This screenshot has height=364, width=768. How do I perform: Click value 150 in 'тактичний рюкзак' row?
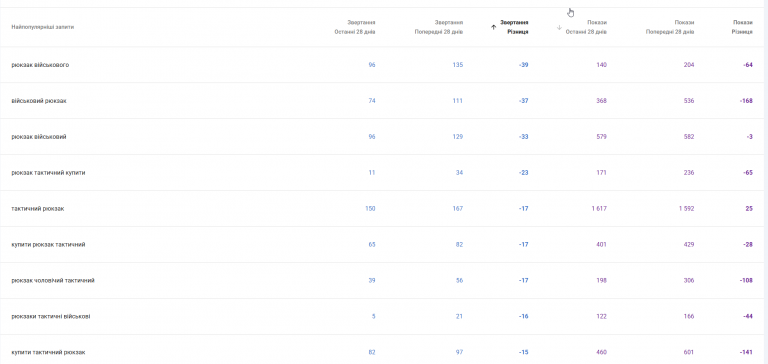(x=370, y=209)
